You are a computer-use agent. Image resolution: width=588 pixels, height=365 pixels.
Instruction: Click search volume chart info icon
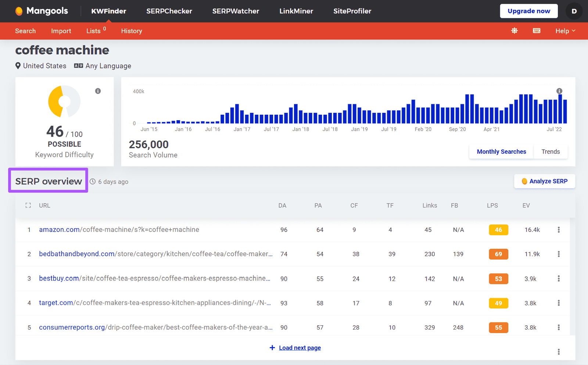tap(559, 91)
